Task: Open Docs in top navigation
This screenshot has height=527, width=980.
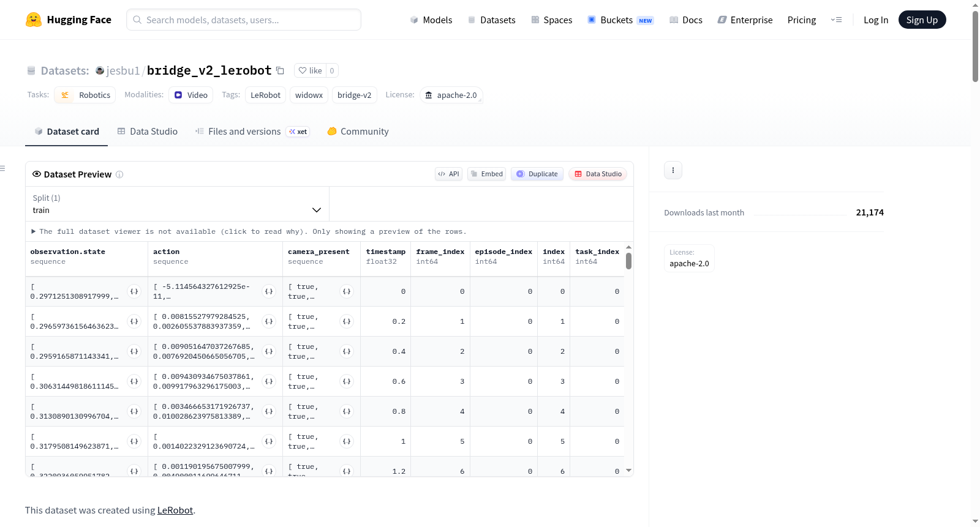Action: 686,20
